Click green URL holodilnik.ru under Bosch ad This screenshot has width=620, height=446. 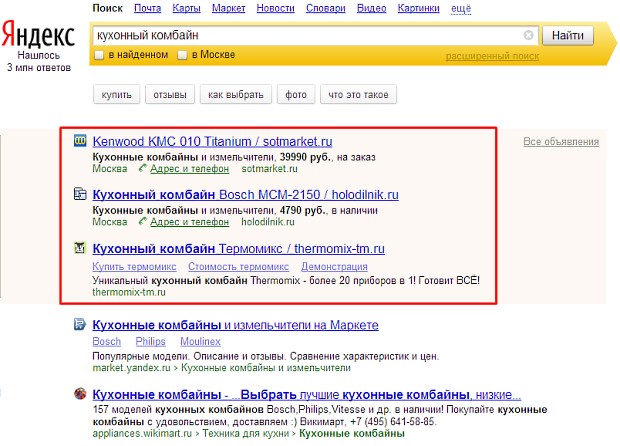coord(268,222)
